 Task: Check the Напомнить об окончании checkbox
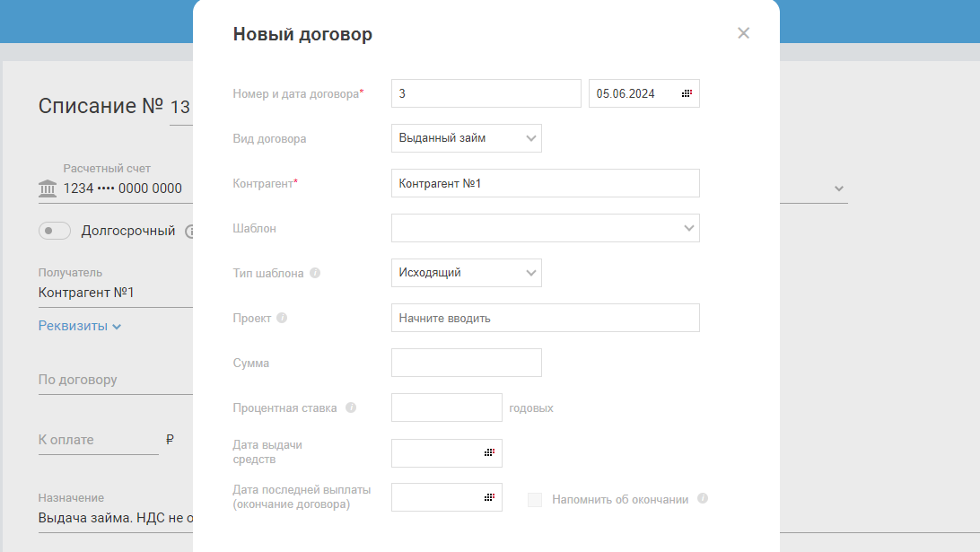tap(535, 499)
